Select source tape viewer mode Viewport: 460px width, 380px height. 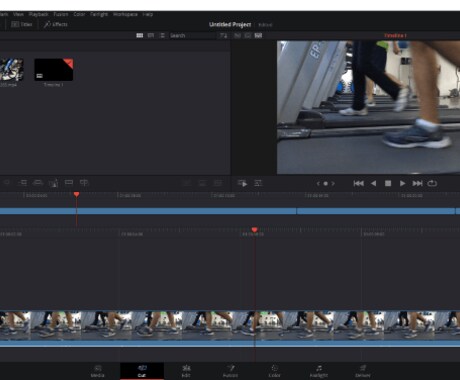(x=248, y=35)
